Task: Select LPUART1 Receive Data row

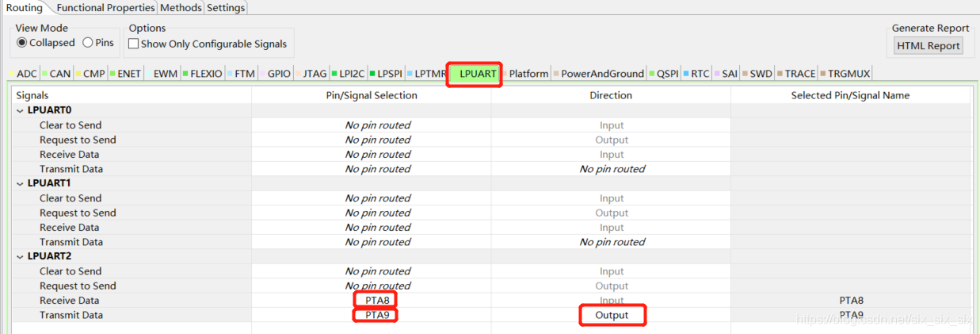Action: (490, 228)
